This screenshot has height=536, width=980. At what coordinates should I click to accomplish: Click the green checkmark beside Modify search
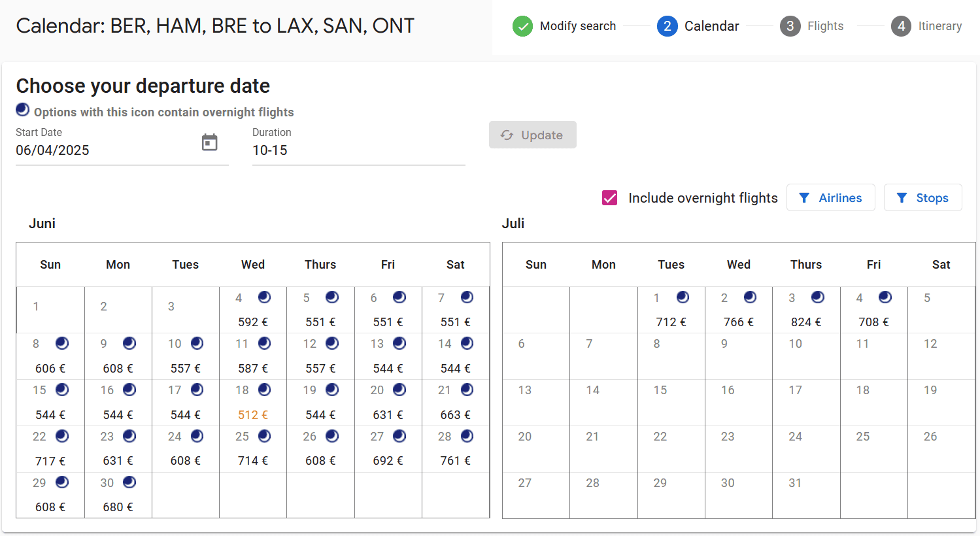point(522,26)
